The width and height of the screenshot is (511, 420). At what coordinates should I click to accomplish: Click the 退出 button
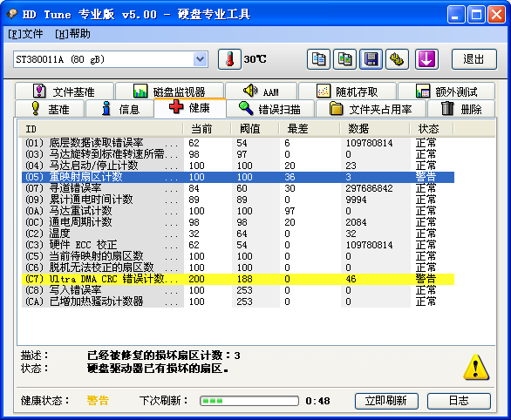[x=474, y=59]
